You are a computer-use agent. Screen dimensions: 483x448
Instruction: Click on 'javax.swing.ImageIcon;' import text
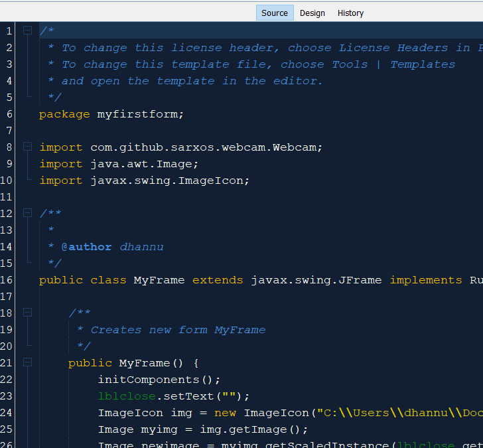click(170, 181)
